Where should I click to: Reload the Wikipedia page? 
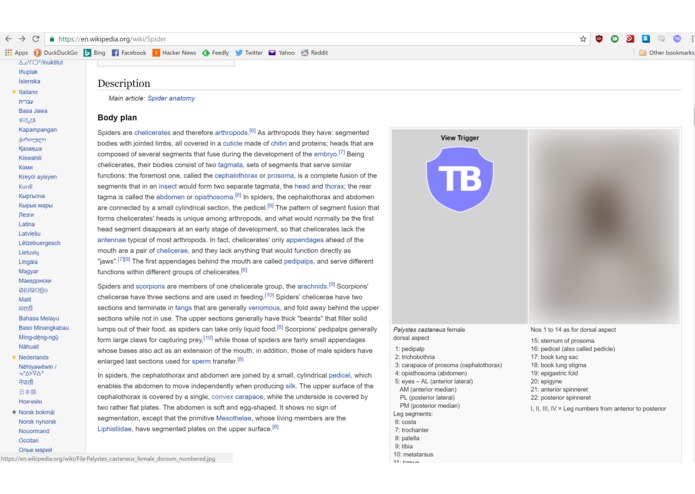[x=36, y=39]
